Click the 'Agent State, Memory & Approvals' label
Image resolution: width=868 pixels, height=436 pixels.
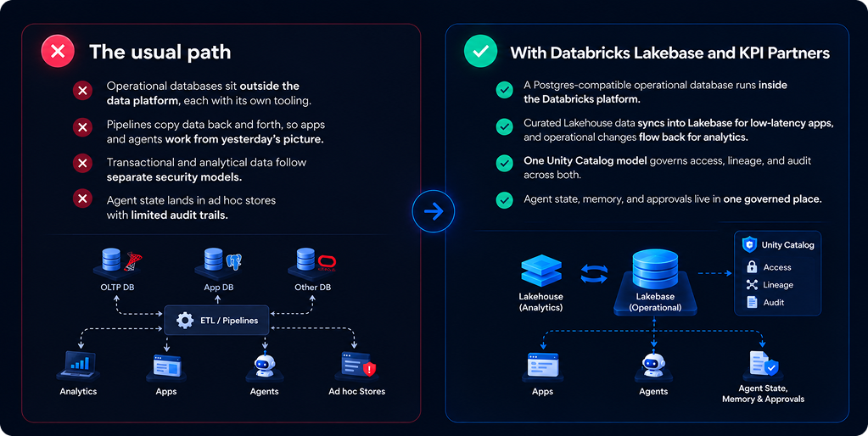coord(764,394)
